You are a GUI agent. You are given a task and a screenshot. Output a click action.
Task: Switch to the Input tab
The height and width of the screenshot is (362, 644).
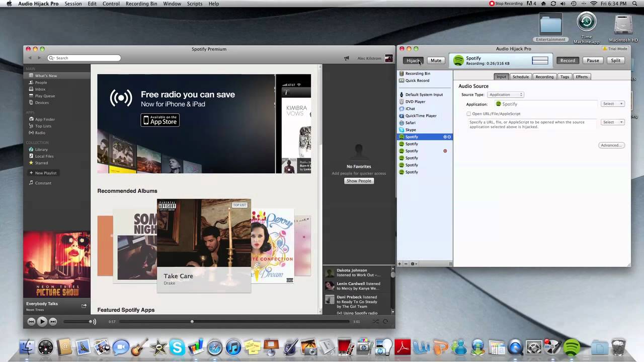point(502,77)
